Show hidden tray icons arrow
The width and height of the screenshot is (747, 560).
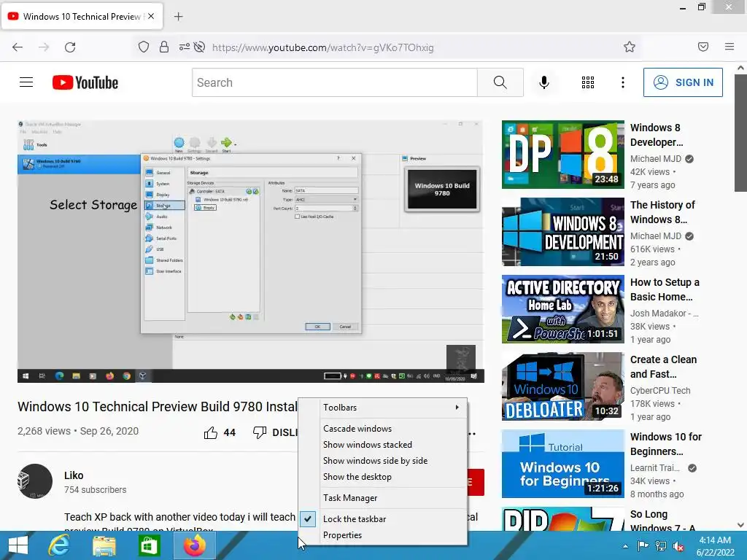point(625,546)
